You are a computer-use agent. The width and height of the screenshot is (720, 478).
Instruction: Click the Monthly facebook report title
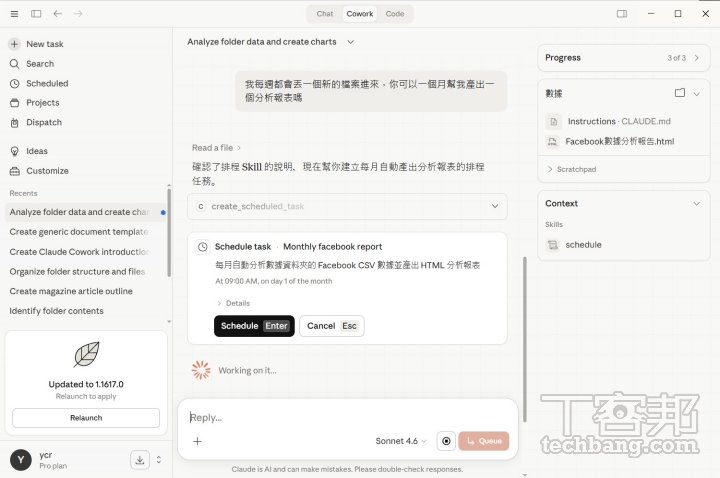332,247
